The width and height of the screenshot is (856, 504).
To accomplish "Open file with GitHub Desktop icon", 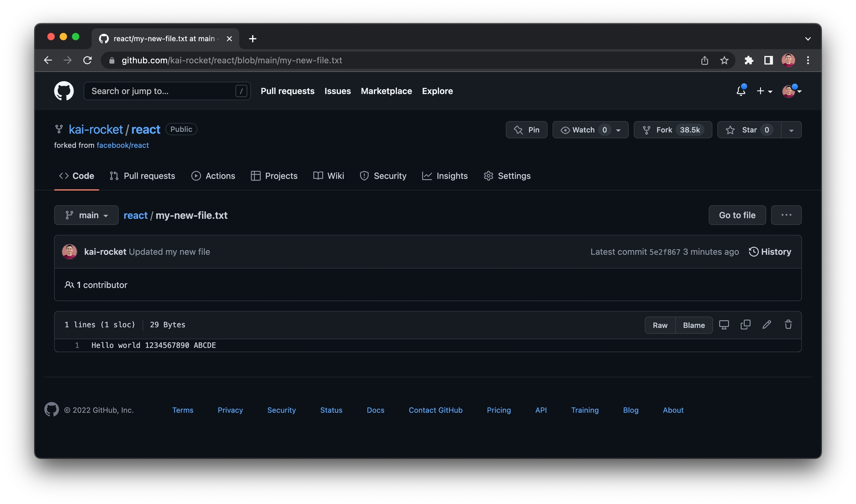I will point(724,325).
